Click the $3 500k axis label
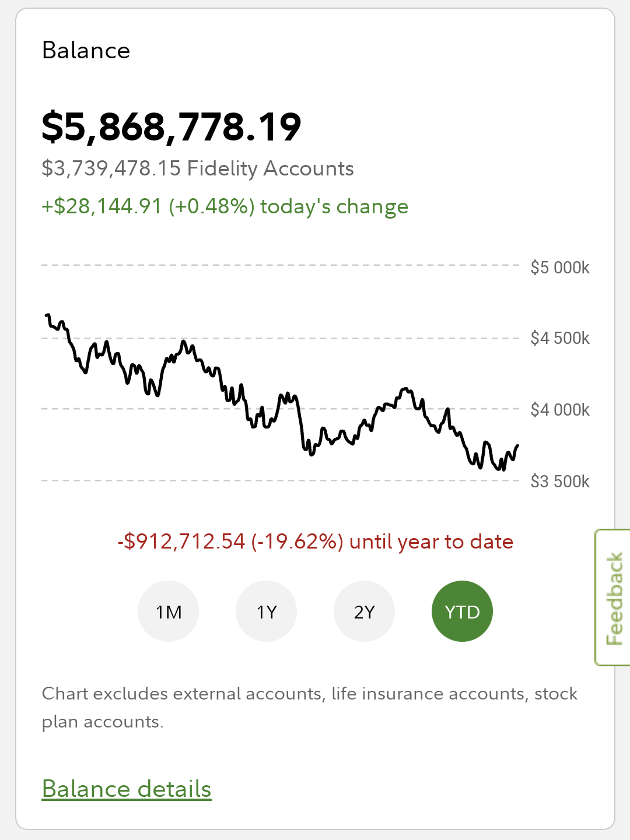This screenshot has width=630, height=840. click(559, 481)
